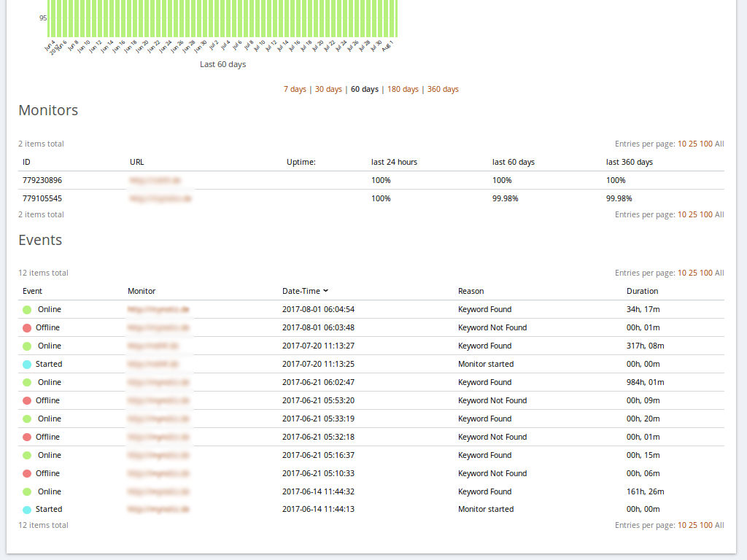The image size is (747, 560).
Task: Click the 161h, 26m duration cell
Action: [645, 491]
